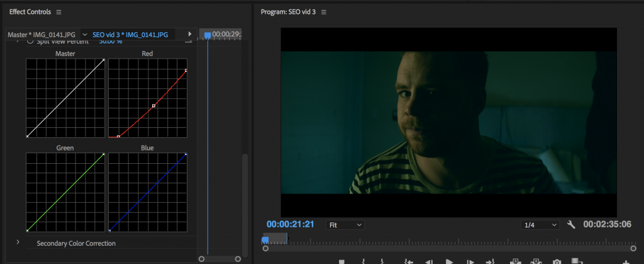
Task: Expand the Secondary Color Correction section
Action: (x=18, y=242)
